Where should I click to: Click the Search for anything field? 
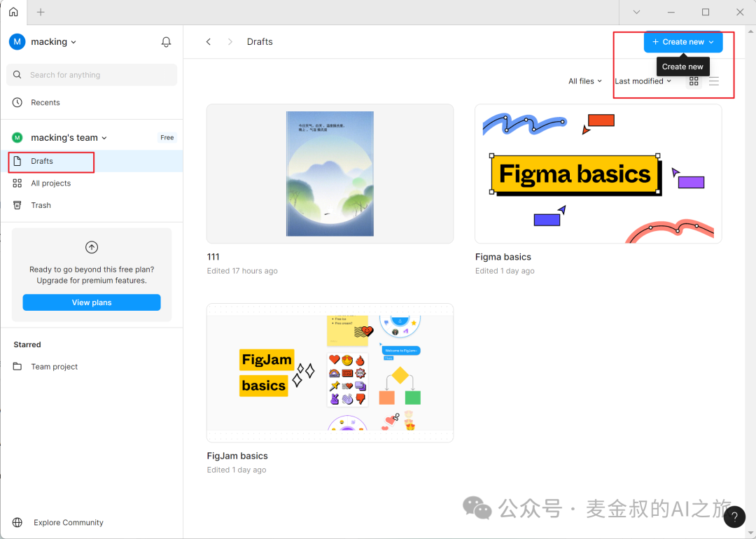coord(92,75)
